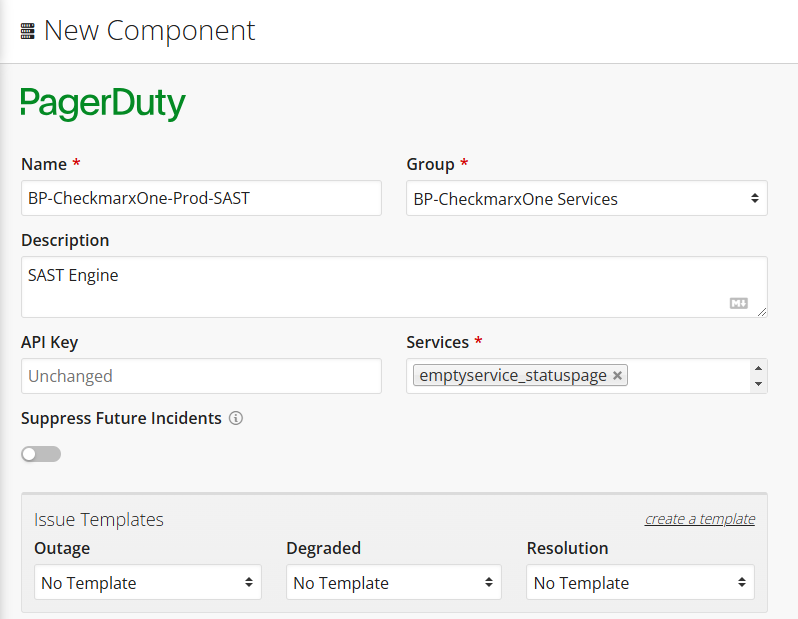Viewport: 798px width, 619px height.
Task: Click the New Component heading
Action: point(150,31)
